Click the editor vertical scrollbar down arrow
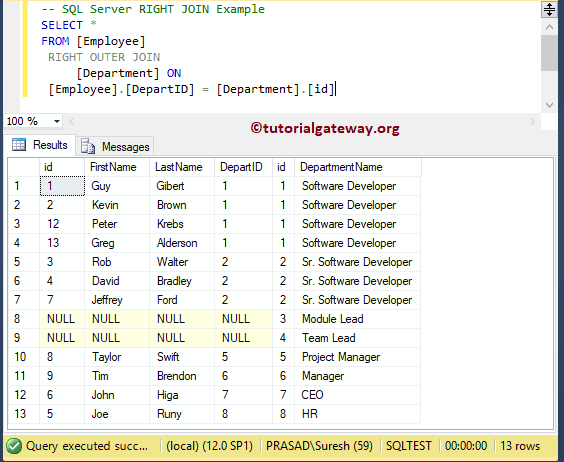 [x=549, y=105]
